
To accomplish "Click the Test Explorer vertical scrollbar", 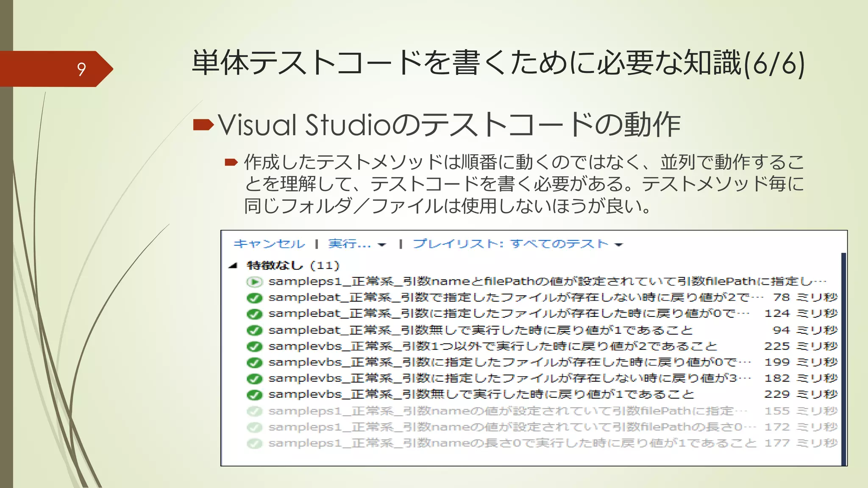I will coord(843,359).
